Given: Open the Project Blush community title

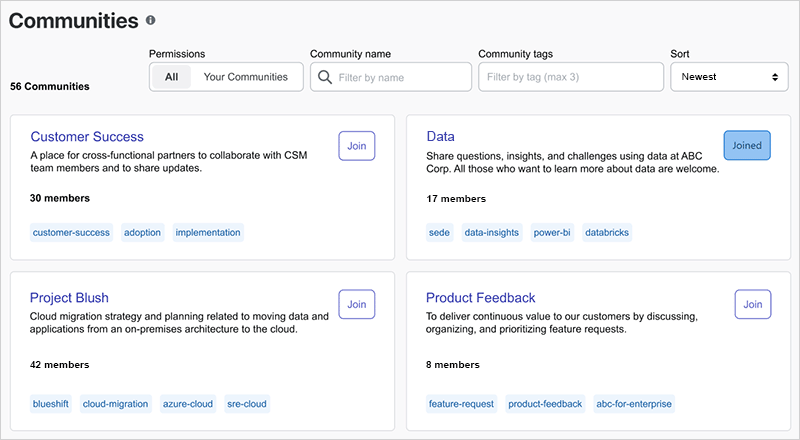Looking at the screenshot, I should pos(69,298).
